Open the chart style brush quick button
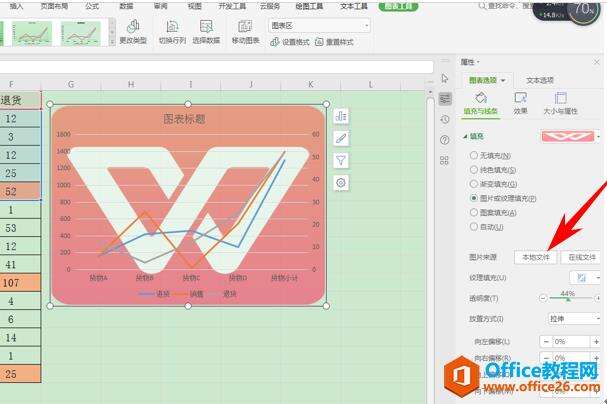The height and width of the screenshot is (404, 607). (x=341, y=138)
